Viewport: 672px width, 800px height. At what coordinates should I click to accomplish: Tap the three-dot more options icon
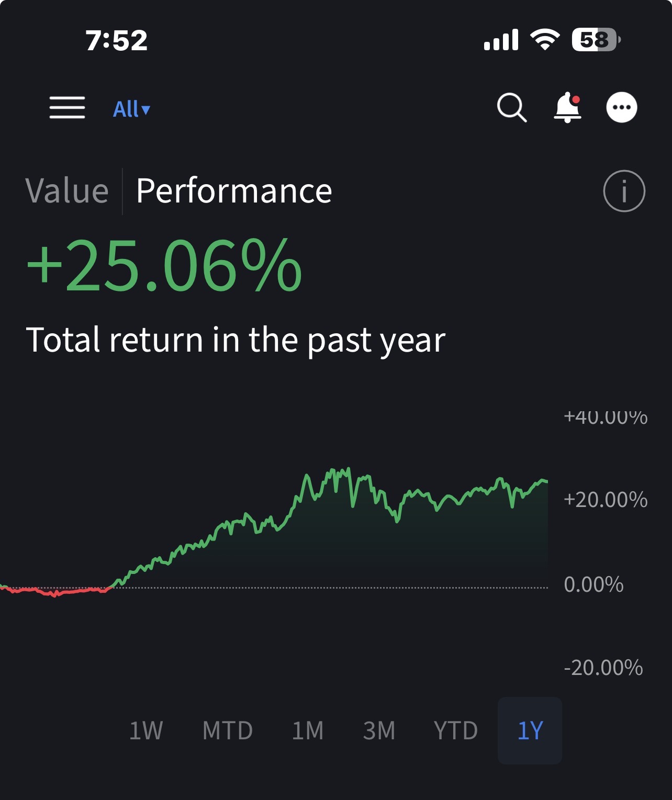pos(621,108)
